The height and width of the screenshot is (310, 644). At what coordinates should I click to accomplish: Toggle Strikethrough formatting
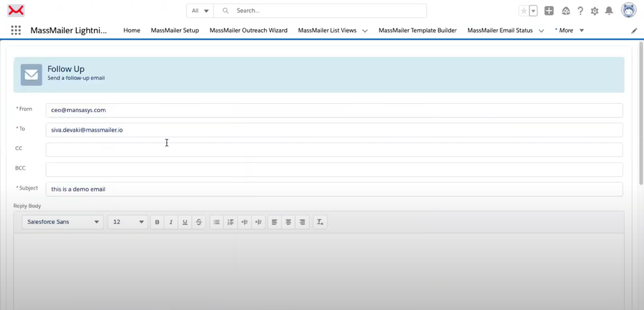point(199,222)
